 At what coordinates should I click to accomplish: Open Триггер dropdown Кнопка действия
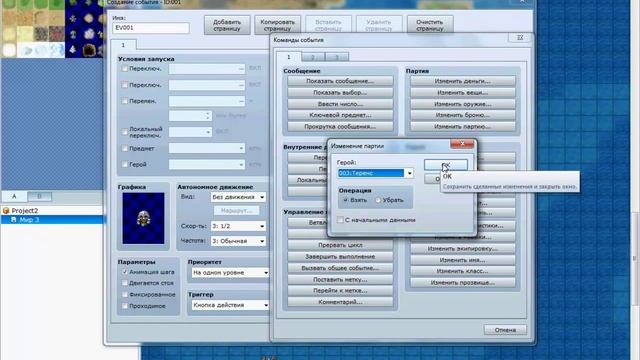coord(230,305)
